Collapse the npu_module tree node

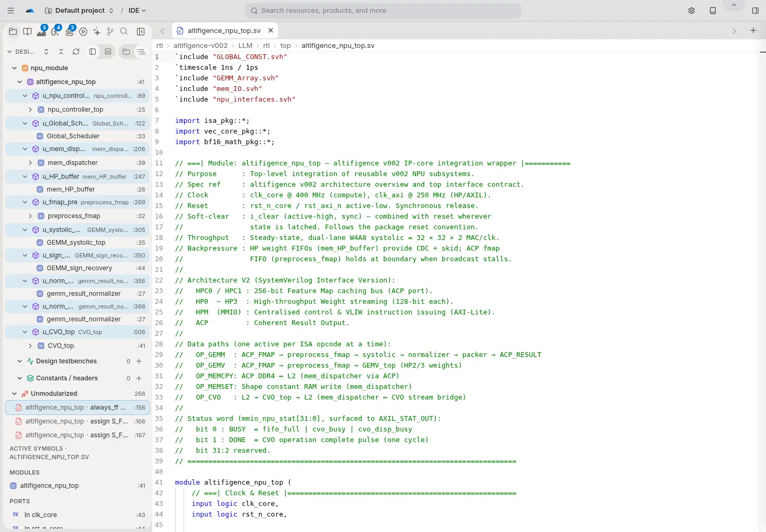click(x=14, y=68)
